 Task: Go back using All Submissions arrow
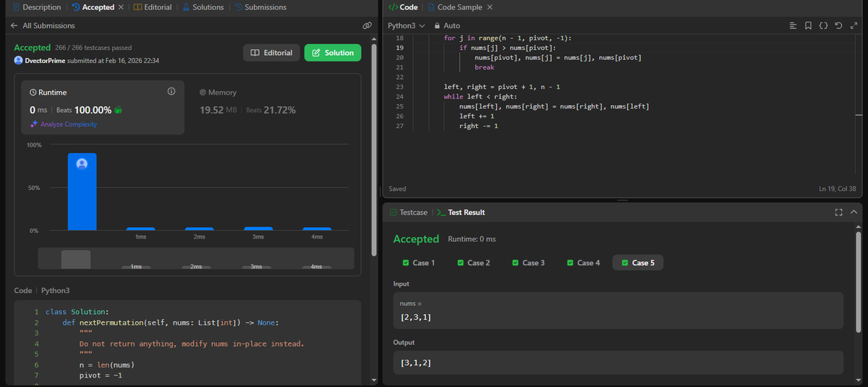[x=14, y=25]
